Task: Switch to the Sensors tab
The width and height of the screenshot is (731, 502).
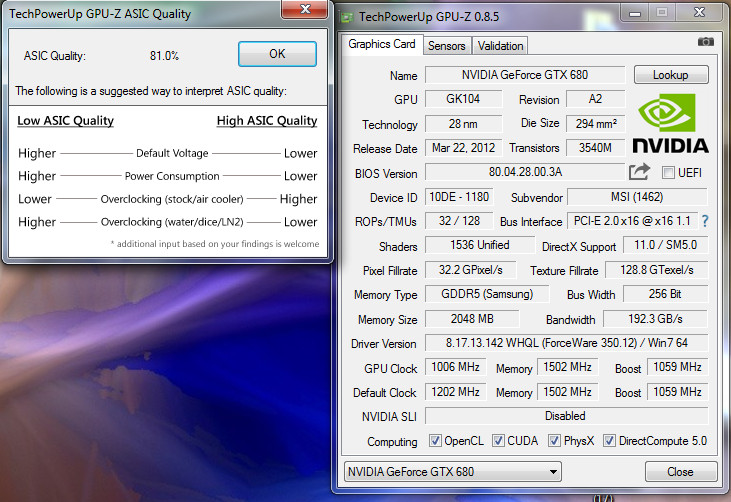Action: [x=447, y=46]
